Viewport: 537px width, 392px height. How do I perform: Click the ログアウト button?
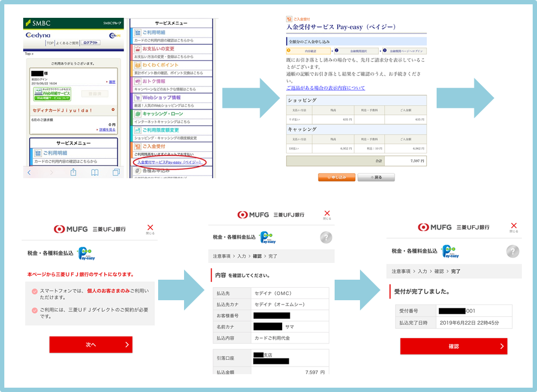(x=91, y=43)
